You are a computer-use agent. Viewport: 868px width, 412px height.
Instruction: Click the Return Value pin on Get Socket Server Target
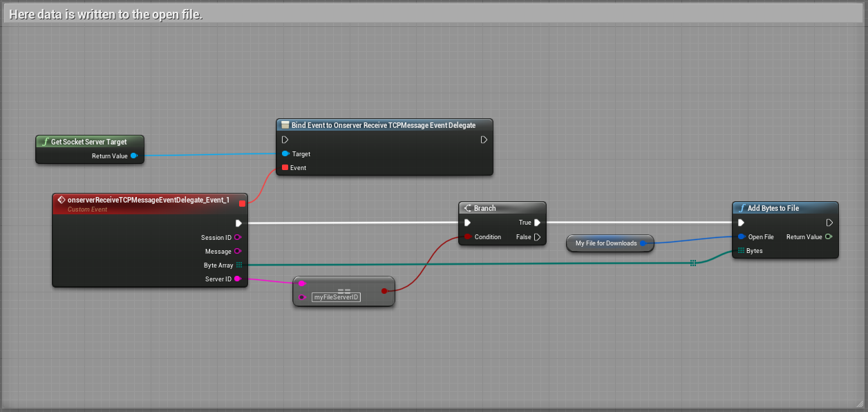pos(134,156)
